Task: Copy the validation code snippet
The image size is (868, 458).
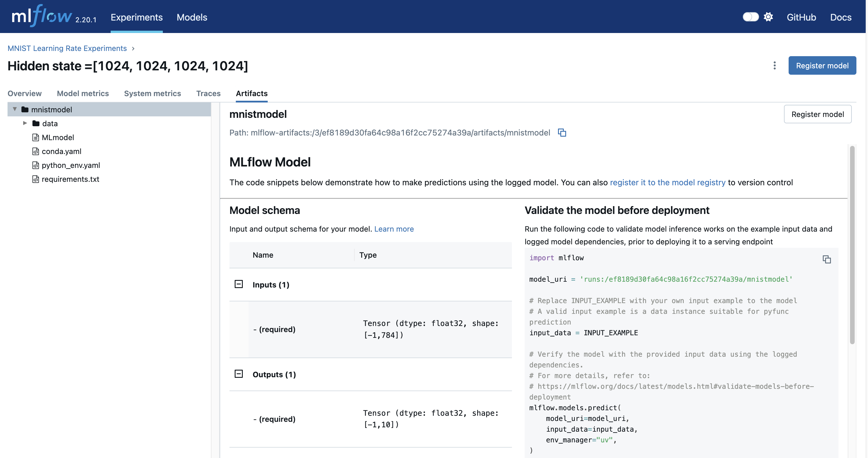Action: coord(827,259)
